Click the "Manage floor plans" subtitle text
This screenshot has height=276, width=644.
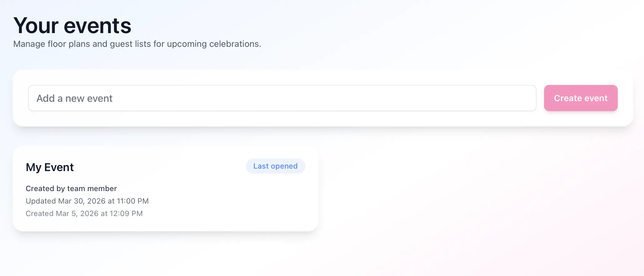[137, 44]
